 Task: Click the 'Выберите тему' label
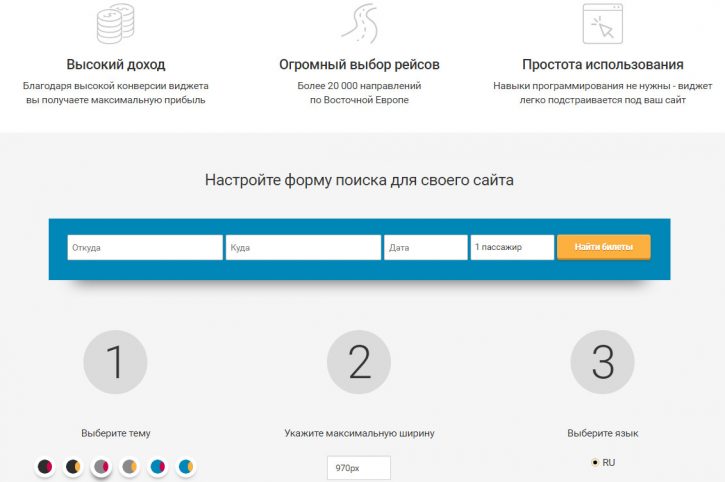pyautogui.click(x=116, y=433)
